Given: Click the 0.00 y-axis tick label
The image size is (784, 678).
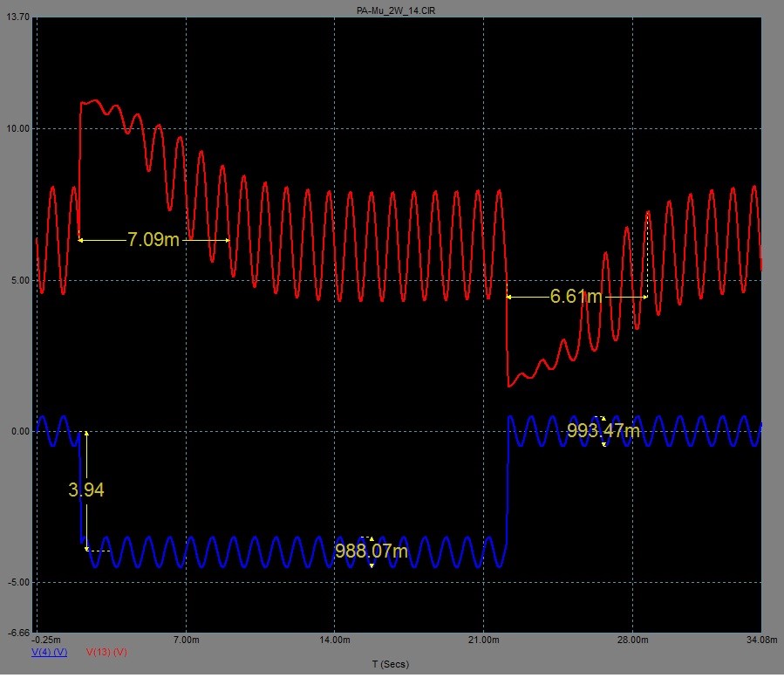Looking at the screenshot, I should 19,431.
